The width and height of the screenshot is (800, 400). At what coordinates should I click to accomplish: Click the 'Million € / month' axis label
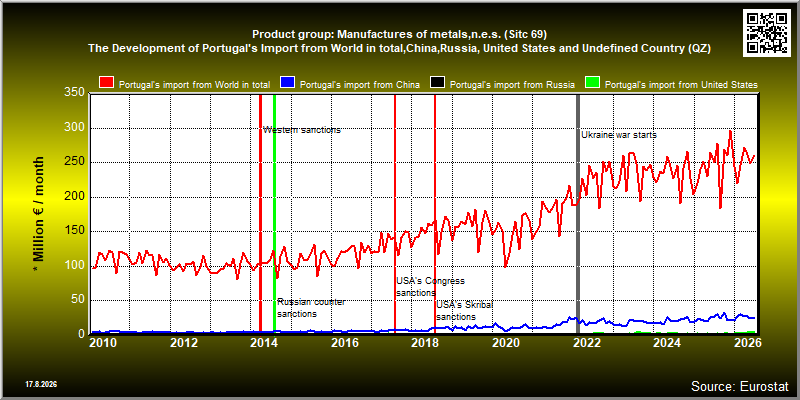(x=39, y=214)
